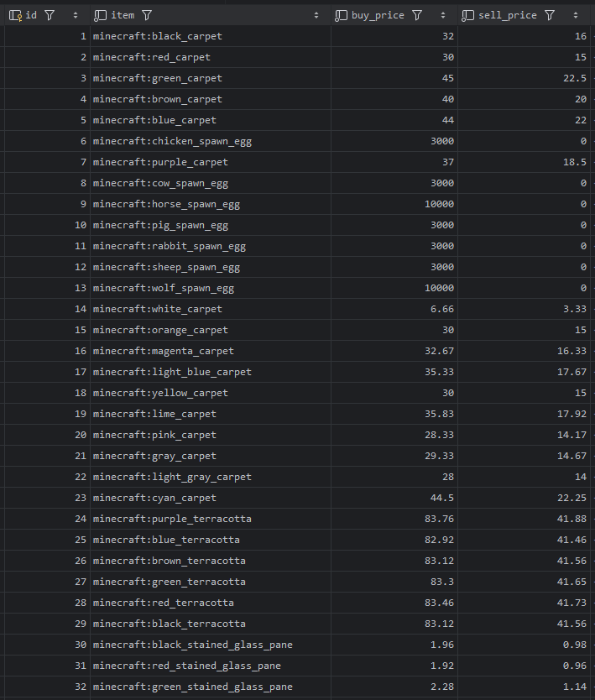
Task: Select cell minecraft:rabbit_spawn_egg
Action: (x=211, y=246)
